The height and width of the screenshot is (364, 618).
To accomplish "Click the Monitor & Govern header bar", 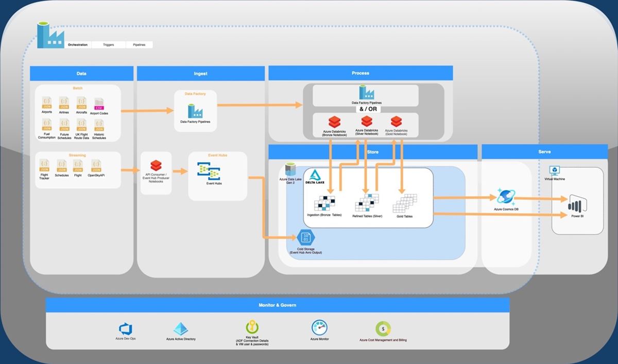I will click(x=278, y=305).
